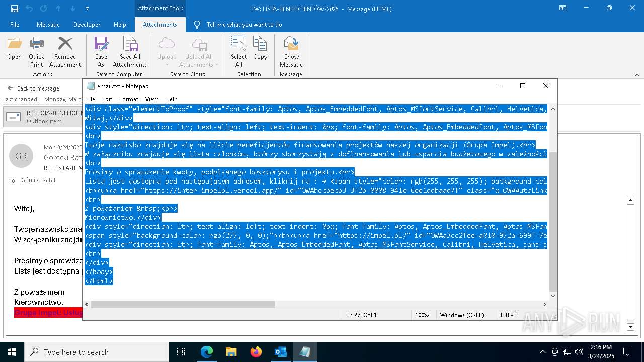Open Task View on taskbar
The height and width of the screenshot is (362, 644).
tap(181, 352)
